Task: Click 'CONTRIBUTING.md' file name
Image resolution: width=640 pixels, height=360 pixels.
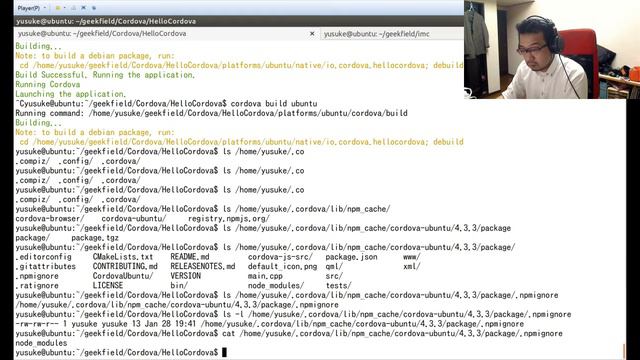Action: (125, 267)
